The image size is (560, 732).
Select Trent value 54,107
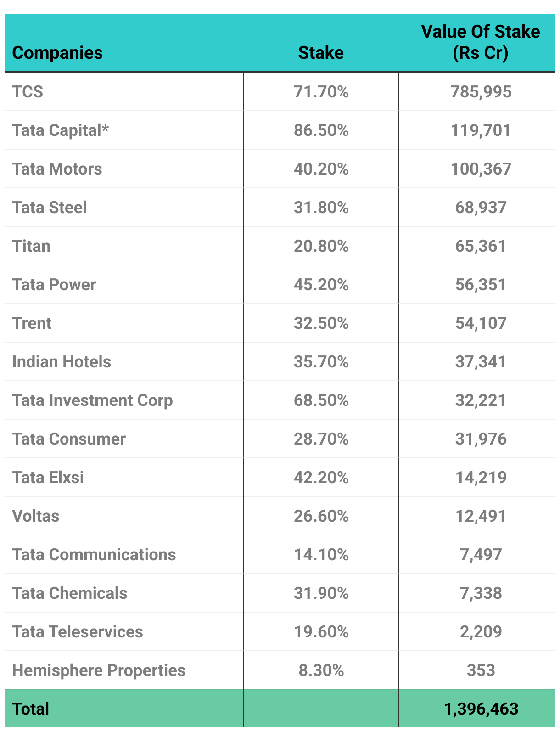coord(481,323)
